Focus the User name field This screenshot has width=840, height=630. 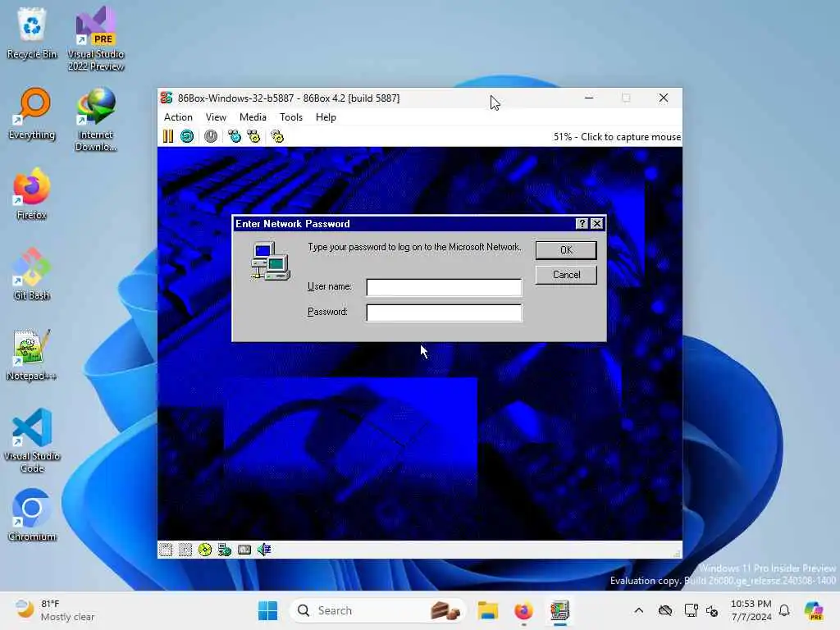[x=444, y=287]
